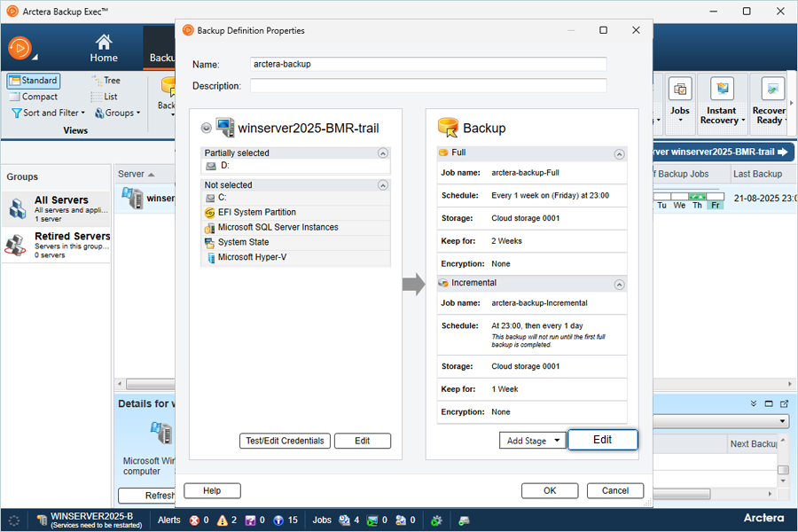This screenshot has height=532, width=798.
Task: Switch to Tree view
Action: pos(106,81)
